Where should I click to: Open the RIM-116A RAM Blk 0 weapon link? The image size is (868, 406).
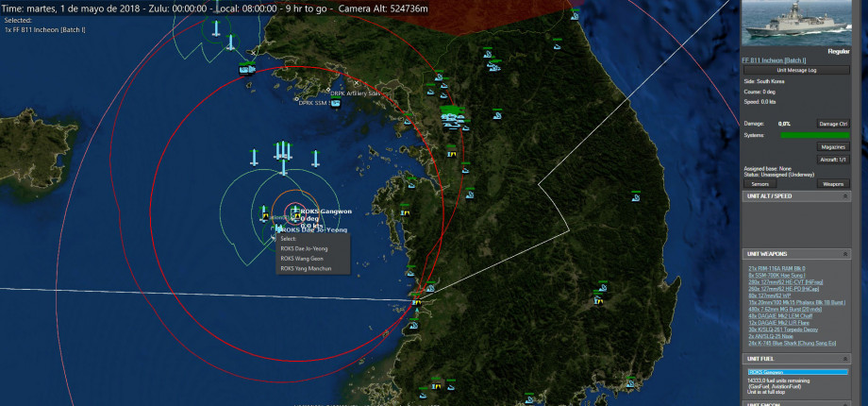click(x=776, y=269)
